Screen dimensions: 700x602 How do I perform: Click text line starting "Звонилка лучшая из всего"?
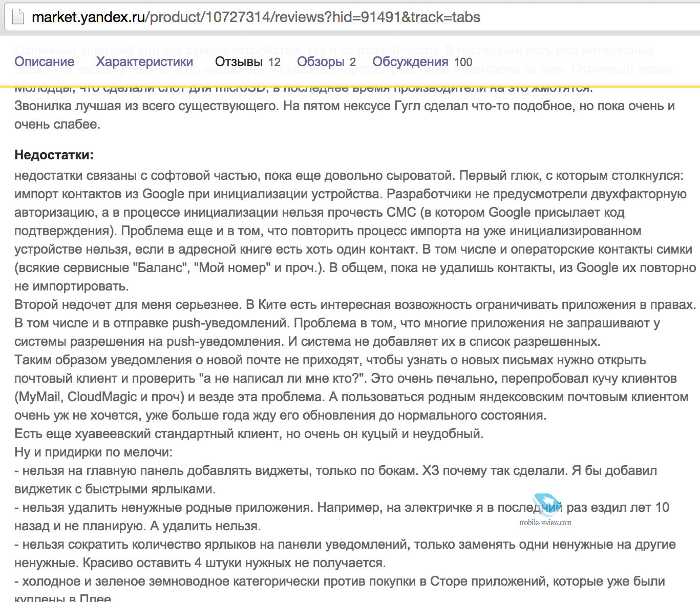point(345,106)
